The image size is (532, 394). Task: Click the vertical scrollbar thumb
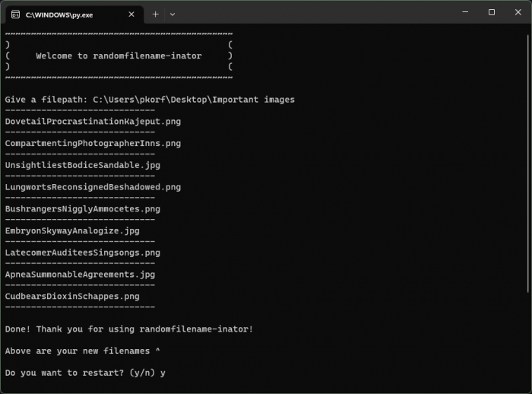tap(529, 163)
